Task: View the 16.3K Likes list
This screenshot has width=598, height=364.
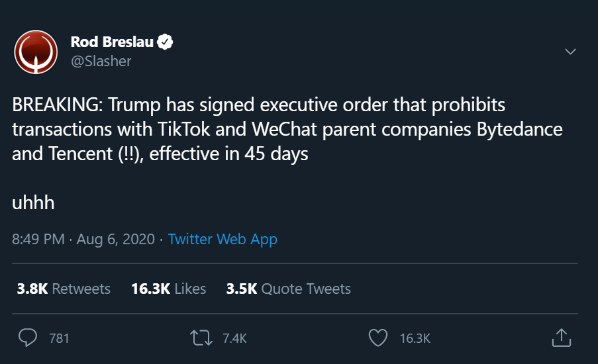Action: pos(169,289)
